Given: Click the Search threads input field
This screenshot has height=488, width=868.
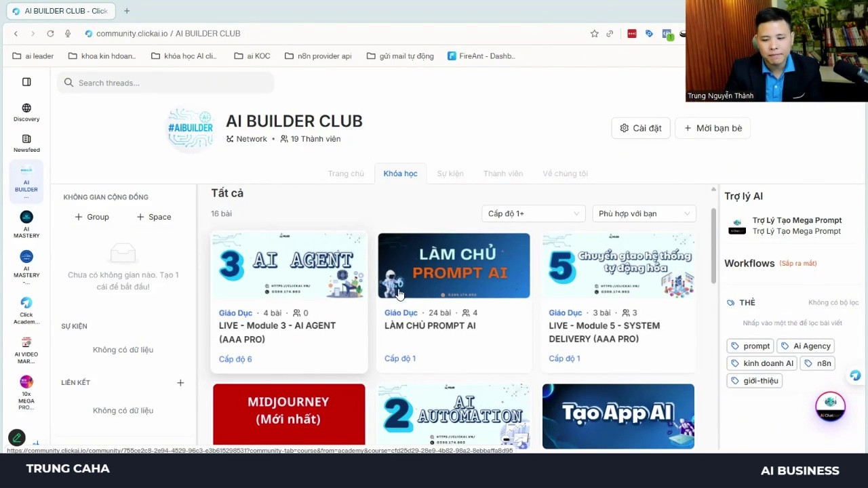Looking at the screenshot, I should tap(165, 83).
